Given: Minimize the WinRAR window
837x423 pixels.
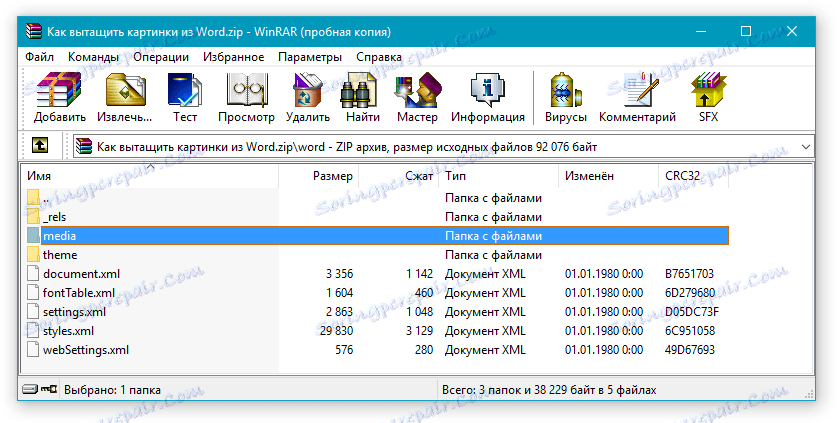Looking at the screenshot, I should tap(701, 32).
